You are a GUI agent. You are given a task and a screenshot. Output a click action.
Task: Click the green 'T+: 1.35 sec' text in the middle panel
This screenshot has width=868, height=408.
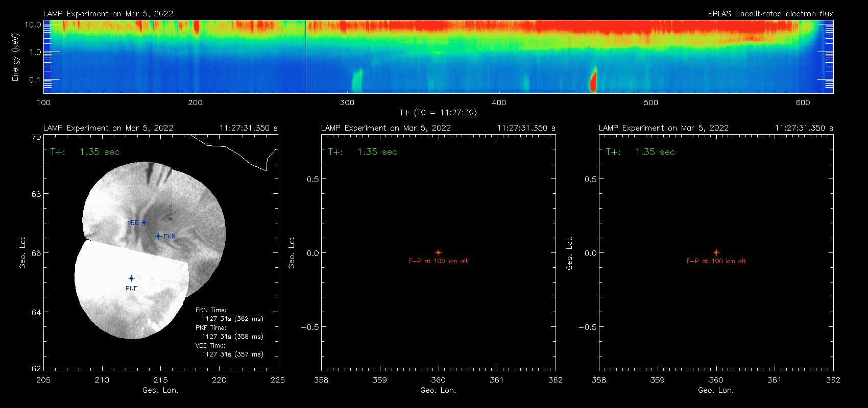(363, 152)
